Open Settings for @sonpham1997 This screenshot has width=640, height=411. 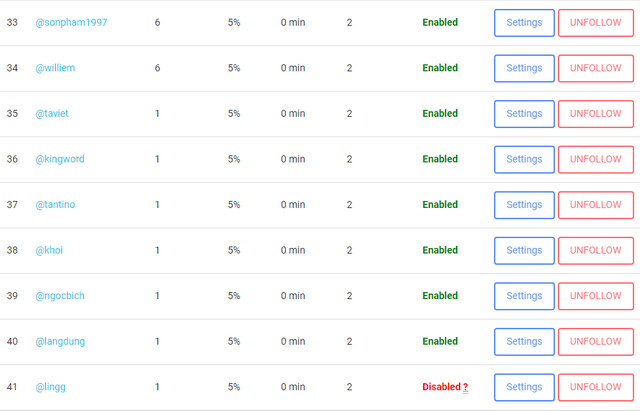point(524,23)
